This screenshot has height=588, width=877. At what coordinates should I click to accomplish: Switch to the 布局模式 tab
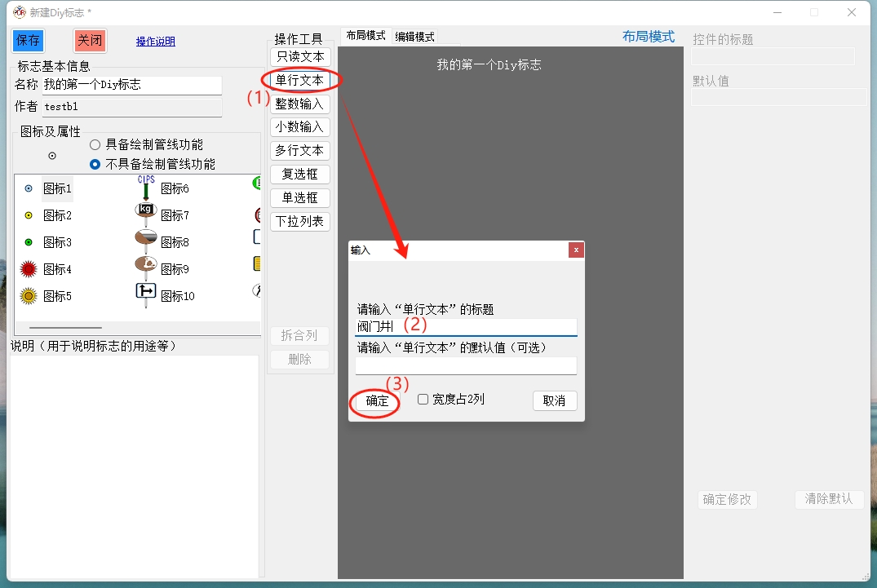pos(365,36)
